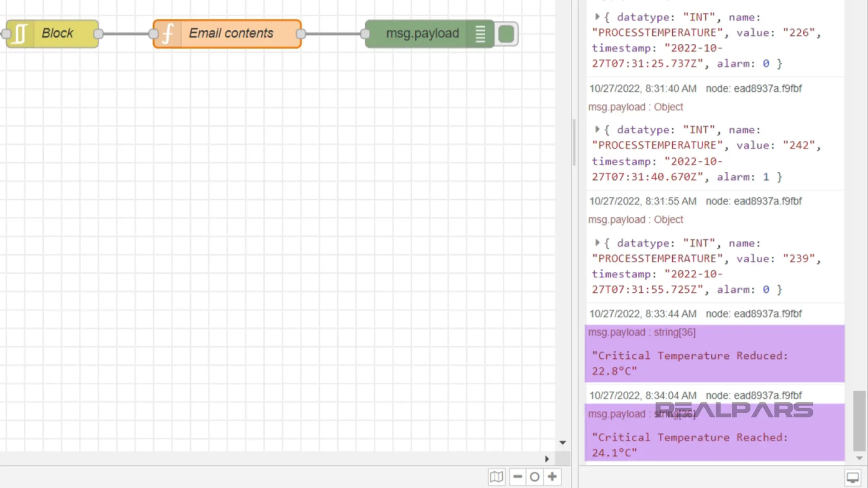Toggle the msg.payload debug node output button
868x488 pixels.
tap(506, 34)
